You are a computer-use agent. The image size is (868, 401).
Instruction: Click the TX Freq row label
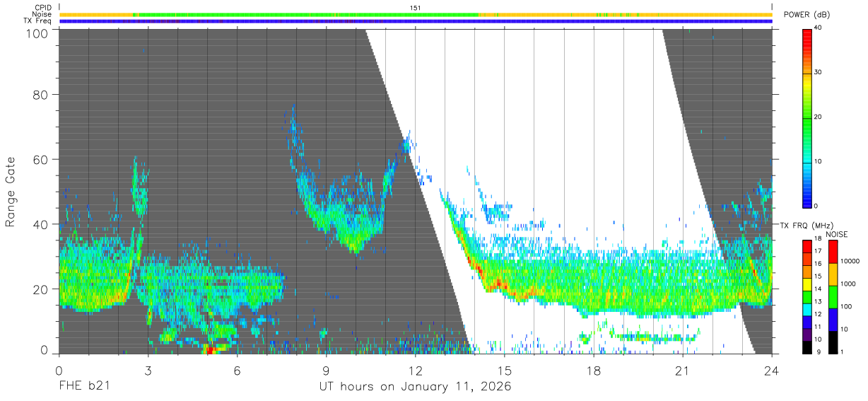37,21
